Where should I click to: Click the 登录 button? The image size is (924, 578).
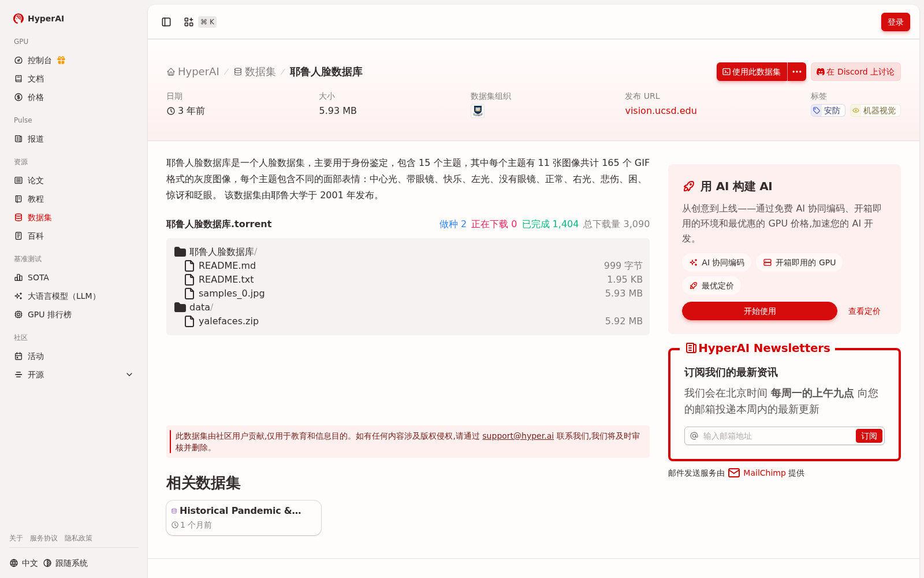[x=895, y=22]
